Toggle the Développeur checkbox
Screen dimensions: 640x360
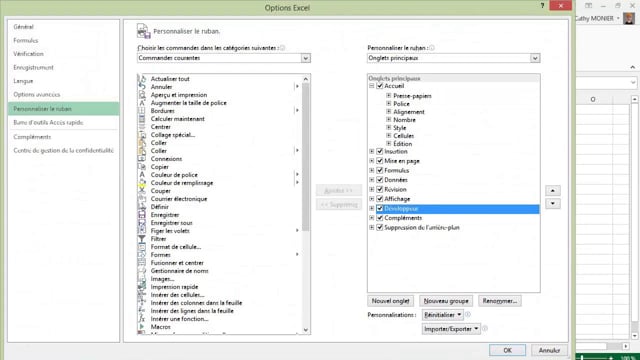tap(380, 209)
